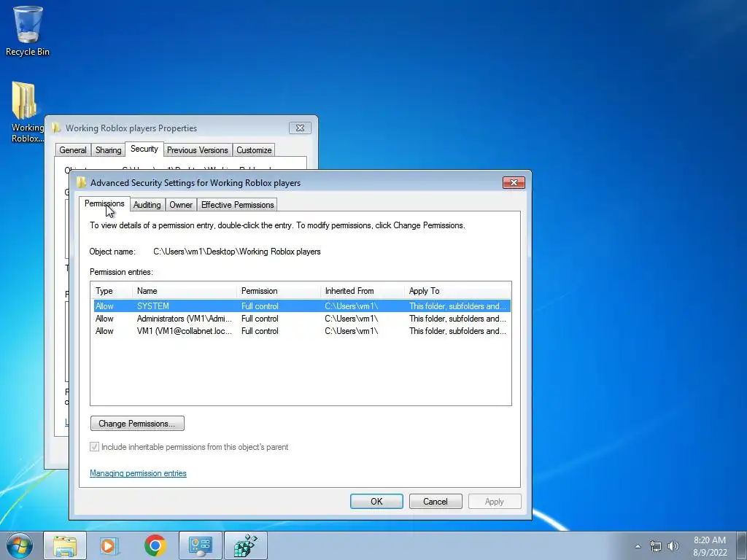
Task: Open the Effective Permissions tab
Action: 237,205
